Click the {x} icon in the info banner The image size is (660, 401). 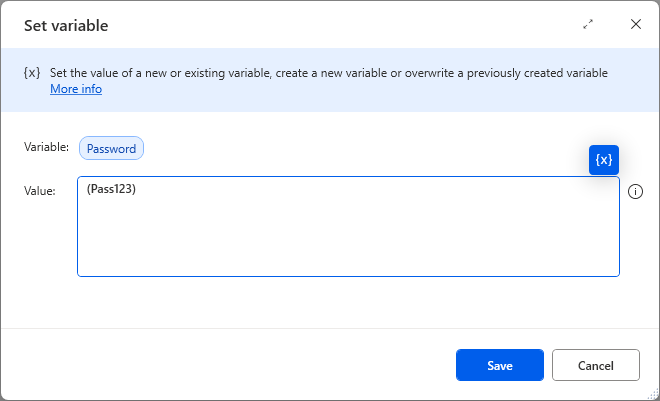coord(32,73)
